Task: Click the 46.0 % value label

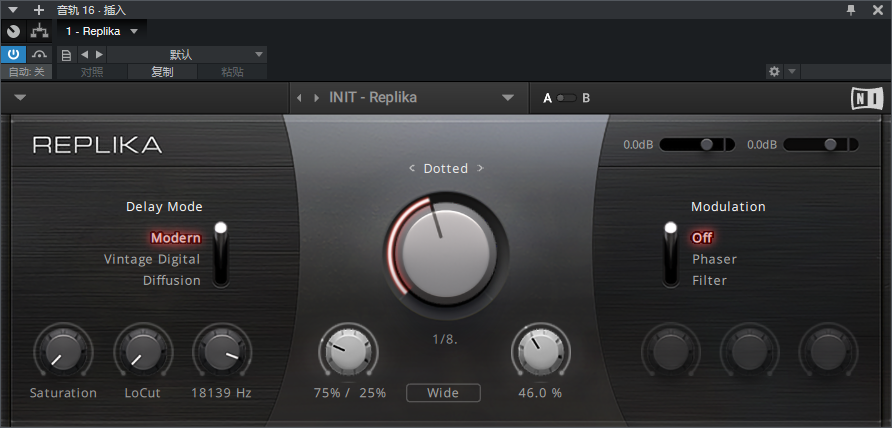Action: click(540, 393)
